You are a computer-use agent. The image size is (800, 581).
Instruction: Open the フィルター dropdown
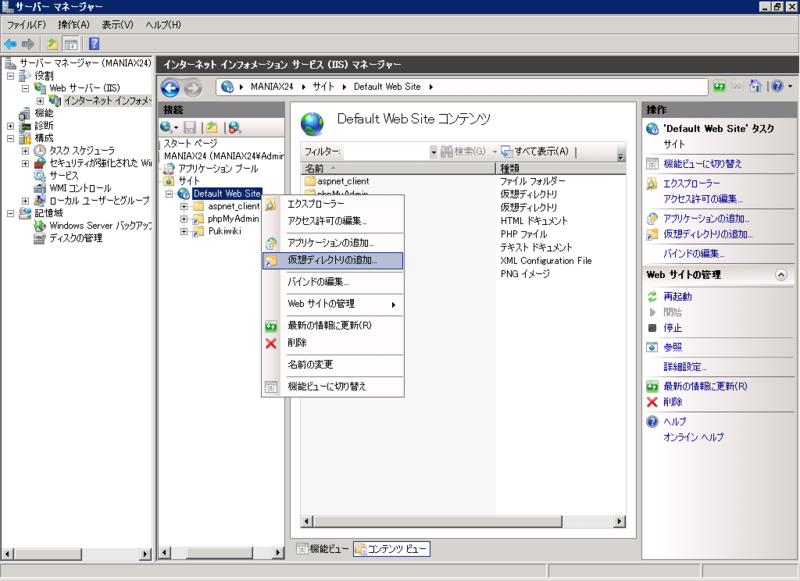[x=434, y=152]
